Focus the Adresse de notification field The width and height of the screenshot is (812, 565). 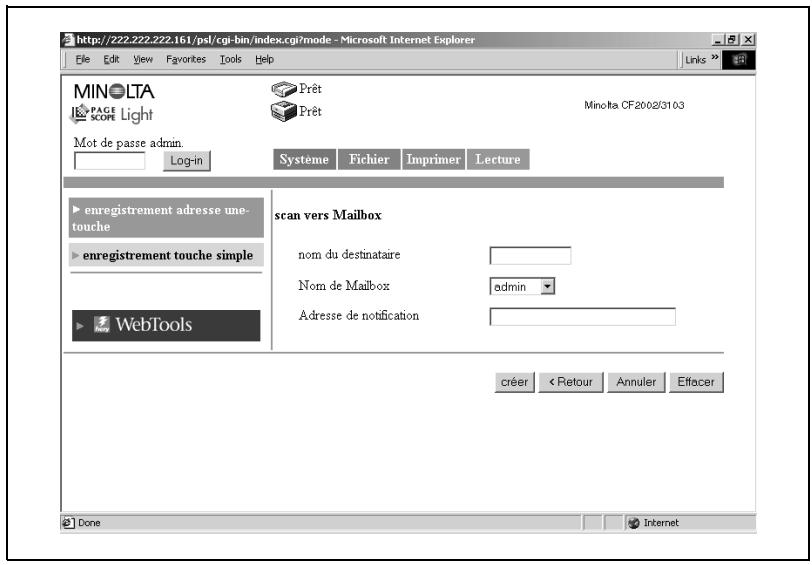[x=583, y=316]
